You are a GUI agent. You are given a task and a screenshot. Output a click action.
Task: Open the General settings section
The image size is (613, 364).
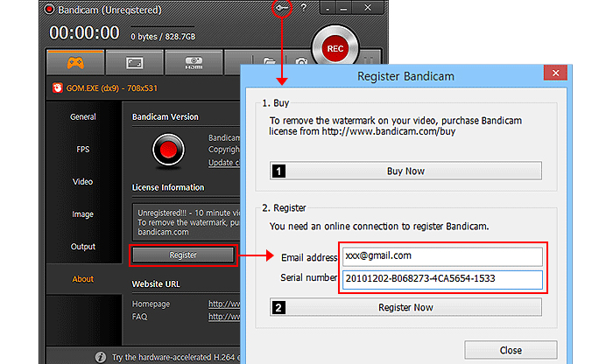click(83, 116)
